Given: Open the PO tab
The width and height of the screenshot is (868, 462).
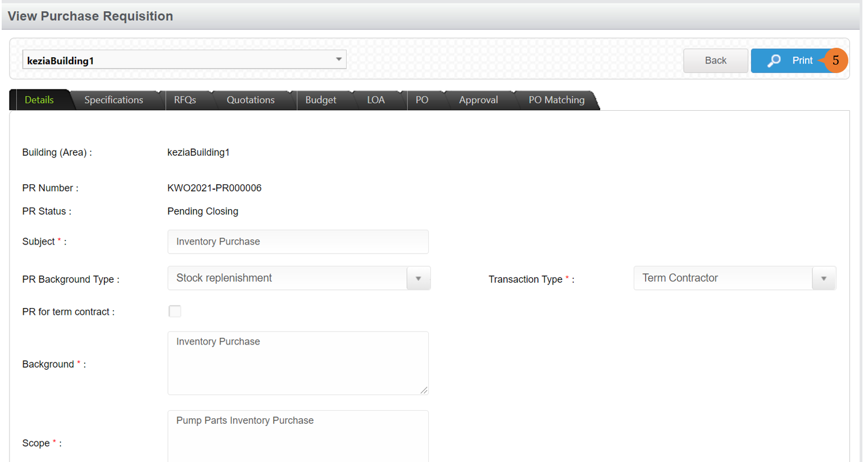Looking at the screenshot, I should coord(422,100).
